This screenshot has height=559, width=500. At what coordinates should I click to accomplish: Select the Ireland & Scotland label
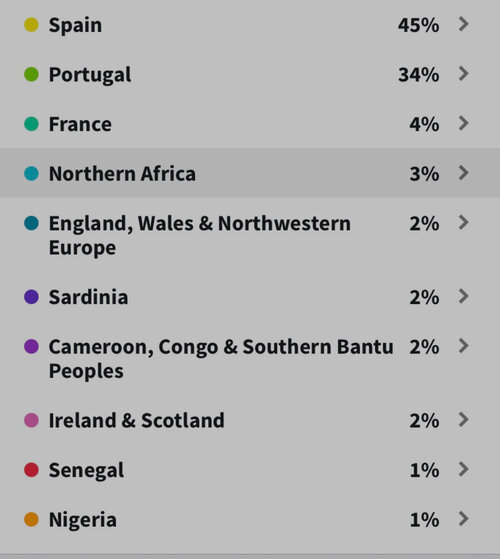136,420
